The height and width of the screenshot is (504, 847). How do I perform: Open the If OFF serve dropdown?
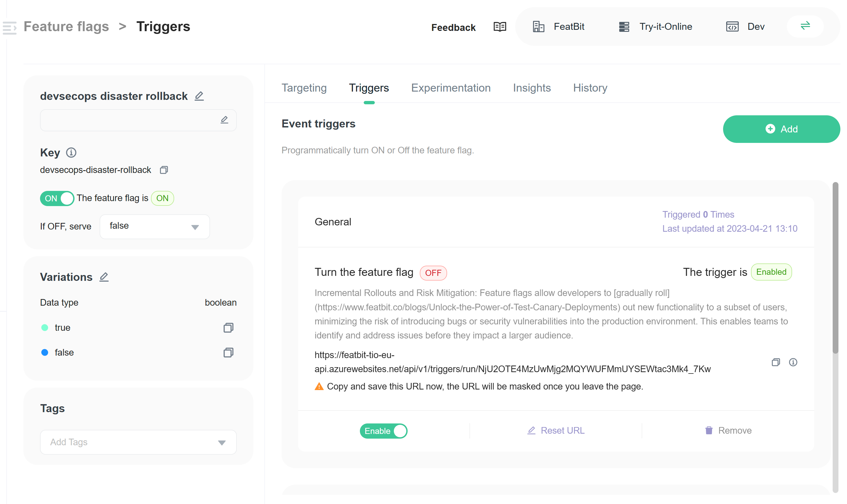coord(155,226)
